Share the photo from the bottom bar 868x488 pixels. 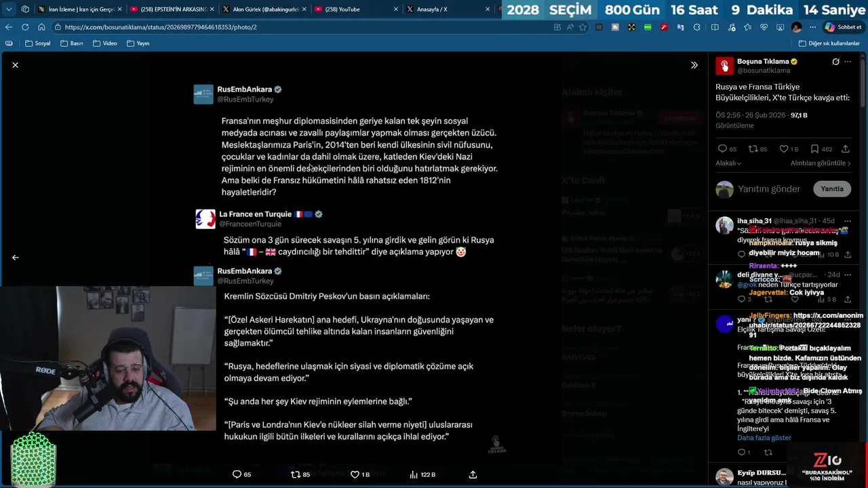click(473, 474)
